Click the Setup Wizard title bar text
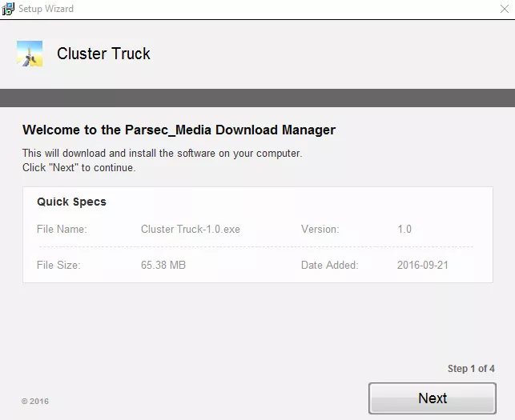 [x=46, y=9]
